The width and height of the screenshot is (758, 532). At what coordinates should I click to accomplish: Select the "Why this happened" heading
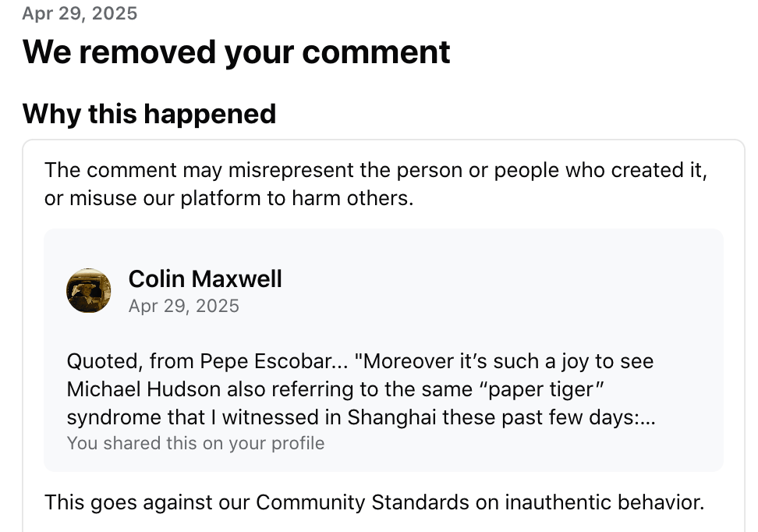[149, 114]
